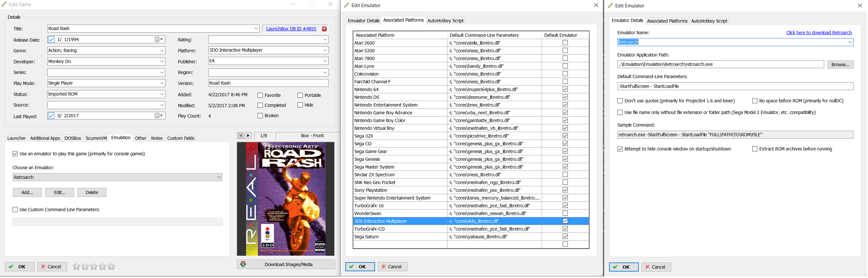
Task: Enable No space before ROM option
Action: point(755,101)
